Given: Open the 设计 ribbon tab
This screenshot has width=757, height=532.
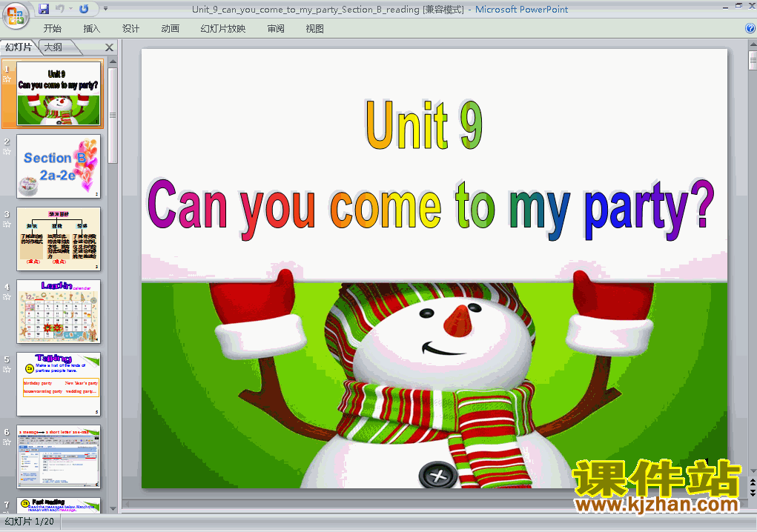Looking at the screenshot, I should [130, 28].
